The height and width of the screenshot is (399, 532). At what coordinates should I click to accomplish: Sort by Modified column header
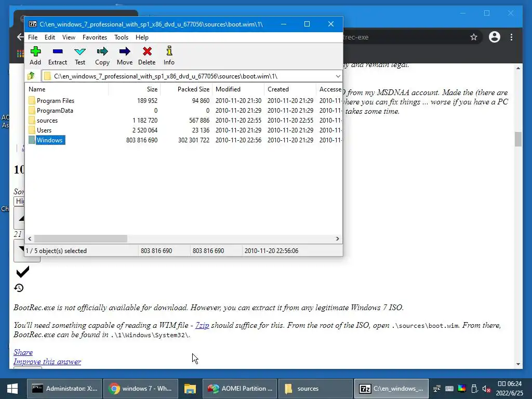click(x=238, y=89)
